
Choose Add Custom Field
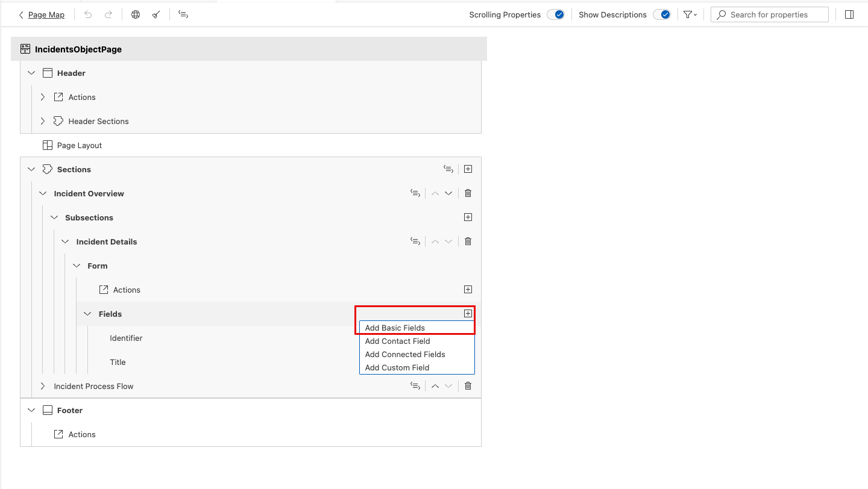point(417,368)
